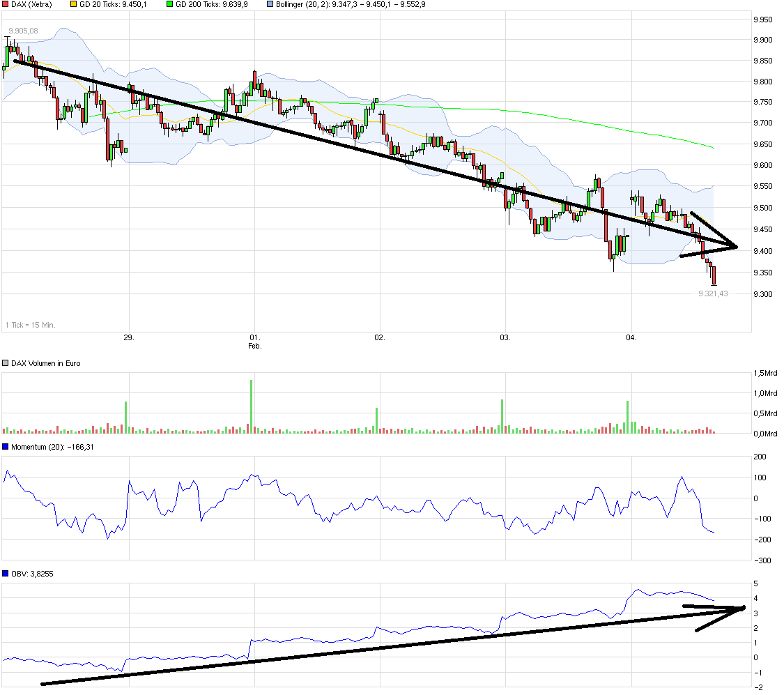Click the 9.300 price axis value
The image size is (784, 695).
[763, 294]
